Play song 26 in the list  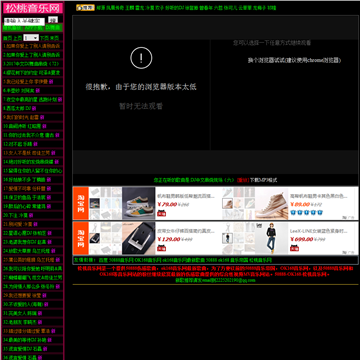point(33,268)
